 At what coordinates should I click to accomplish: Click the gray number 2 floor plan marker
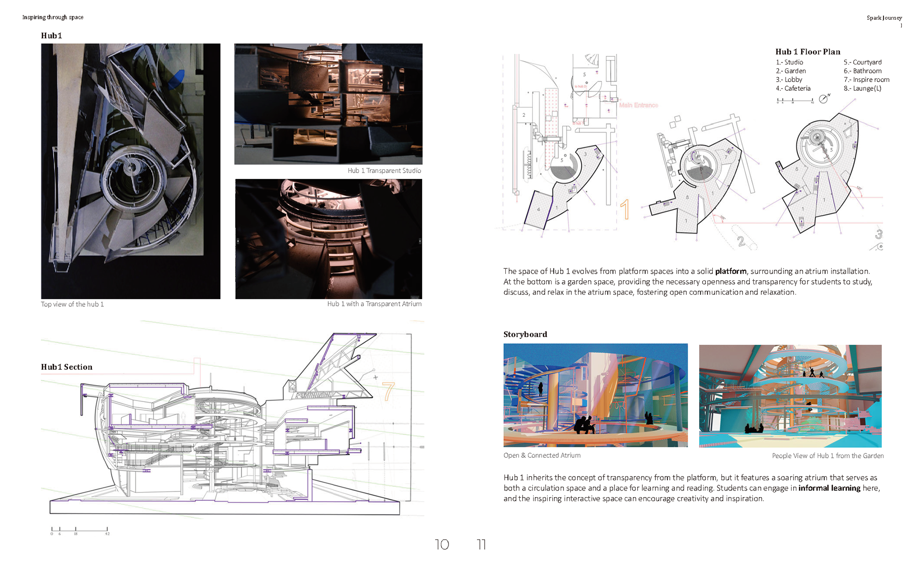741,241
